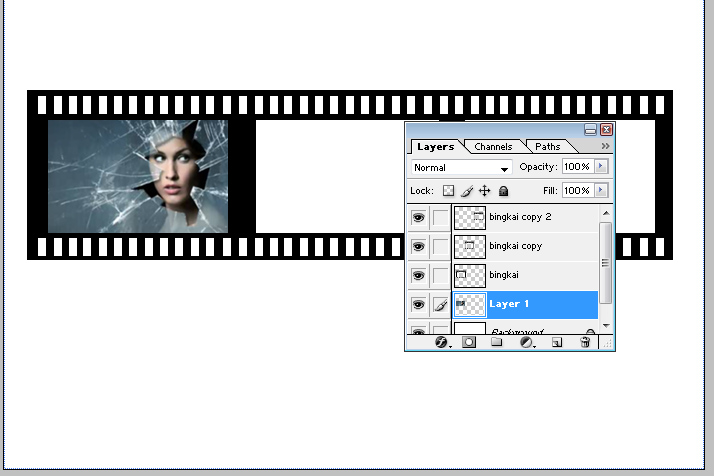The width and height of the screenshot is (714, 476).
Task: Hide the bingkai copy 2 layer
Action: pos(418,217)
